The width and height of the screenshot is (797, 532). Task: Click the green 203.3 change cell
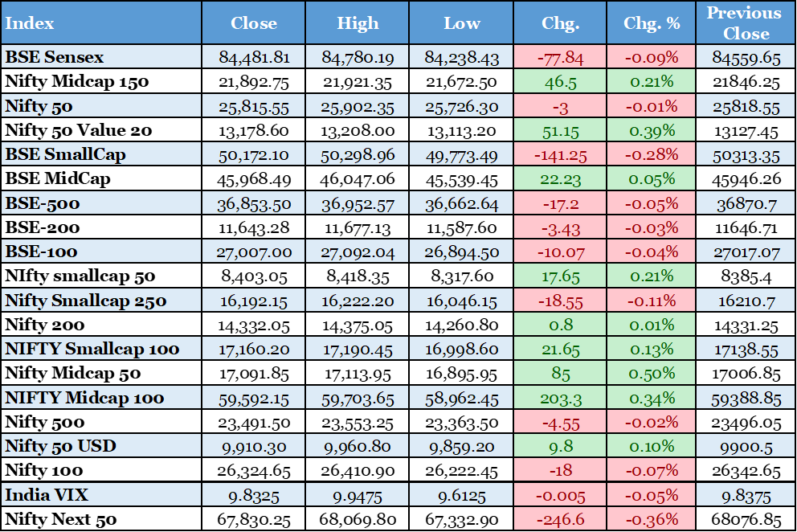[x=560, y=398]
